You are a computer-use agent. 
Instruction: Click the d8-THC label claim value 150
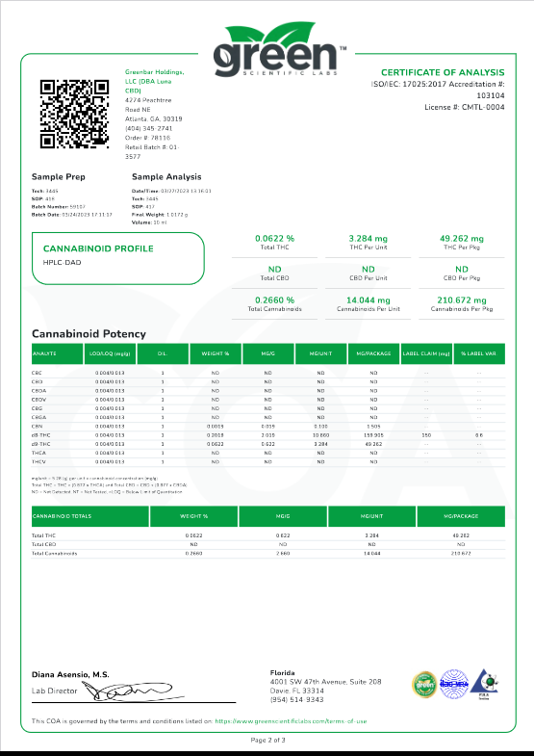pos(426,435)
